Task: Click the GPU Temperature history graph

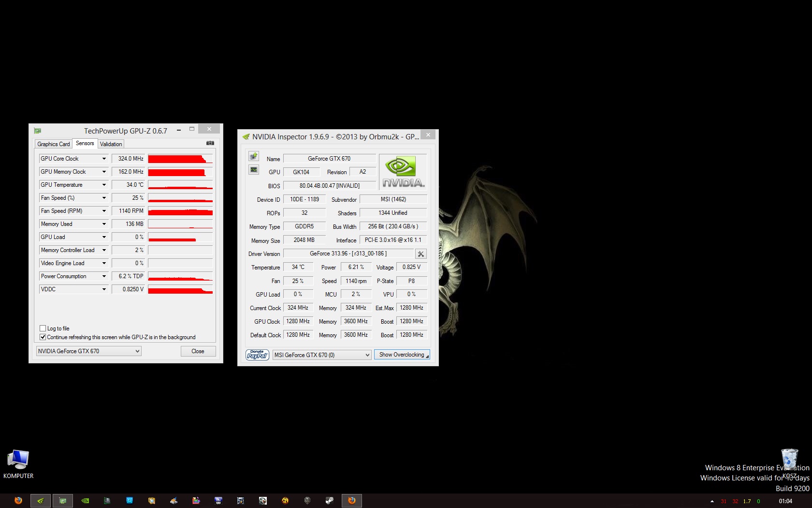Action: (x=180, y=185)
